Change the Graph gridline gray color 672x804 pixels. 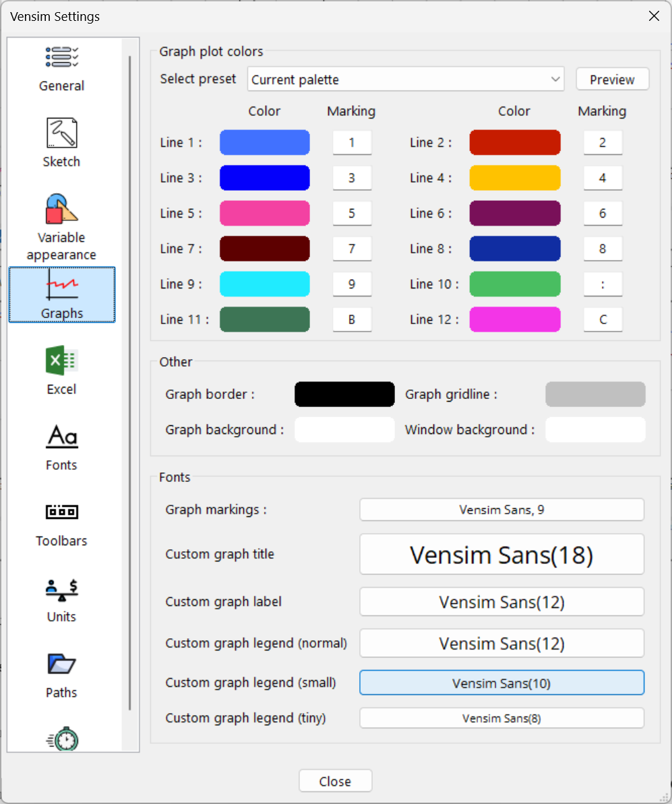point(595,394)
